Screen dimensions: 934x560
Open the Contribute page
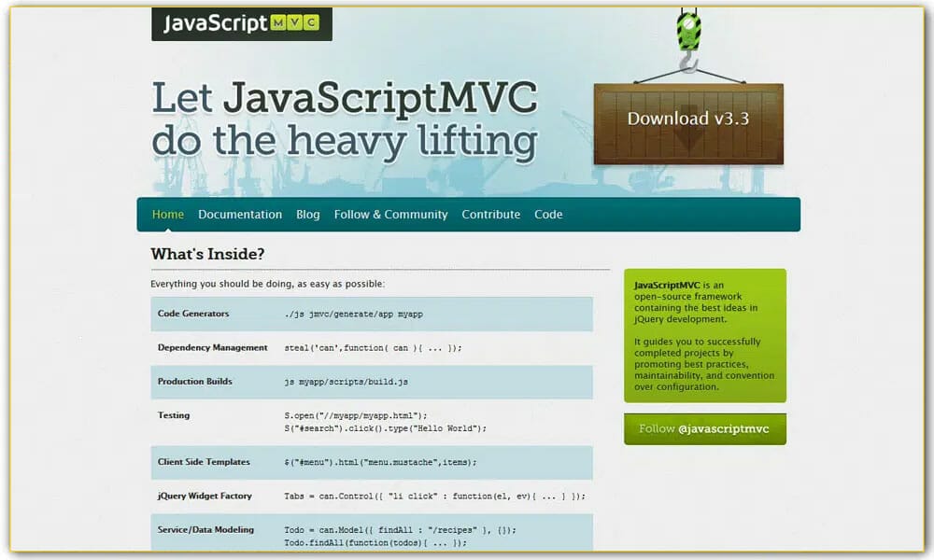(490, 214)
